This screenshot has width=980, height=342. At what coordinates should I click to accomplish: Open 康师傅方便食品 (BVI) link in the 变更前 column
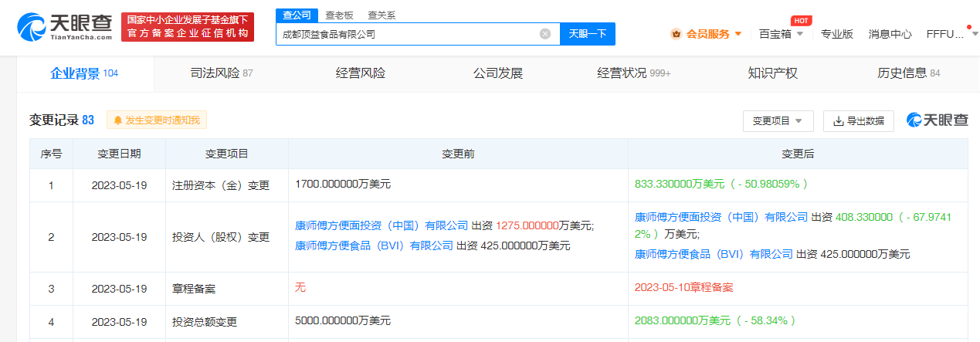click(x=374, y=245)
